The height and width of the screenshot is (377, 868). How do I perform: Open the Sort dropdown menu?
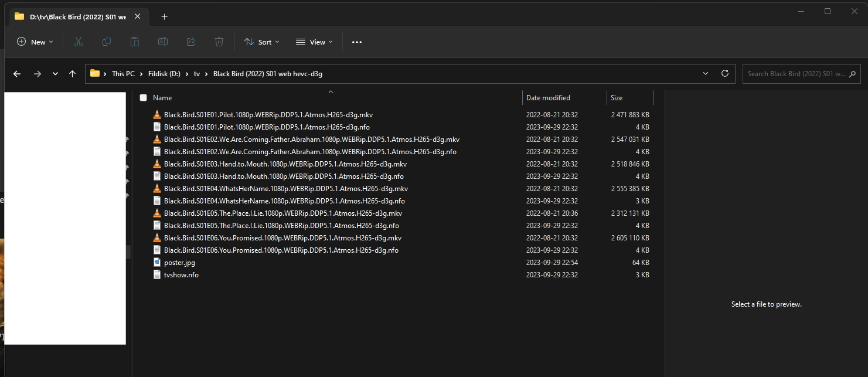(262, 42)
